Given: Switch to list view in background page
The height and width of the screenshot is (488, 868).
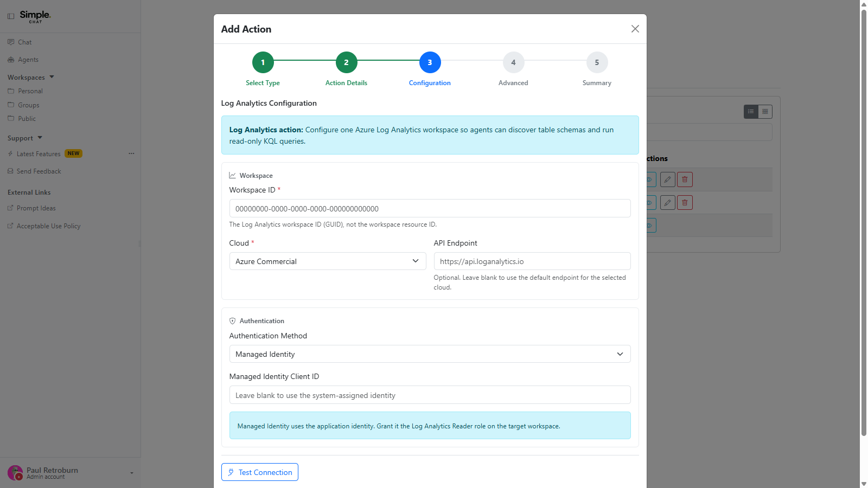Looking at the screenshot, I should [751, 112].
